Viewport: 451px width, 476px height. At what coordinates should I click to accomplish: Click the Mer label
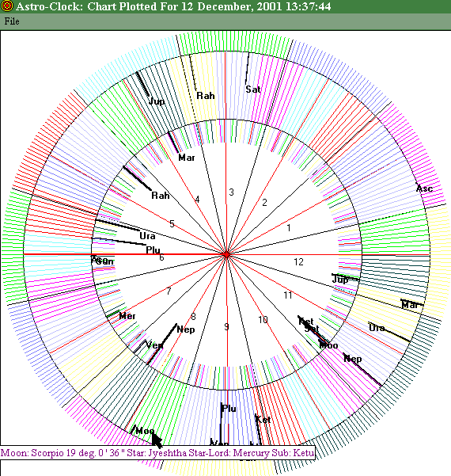127,316
